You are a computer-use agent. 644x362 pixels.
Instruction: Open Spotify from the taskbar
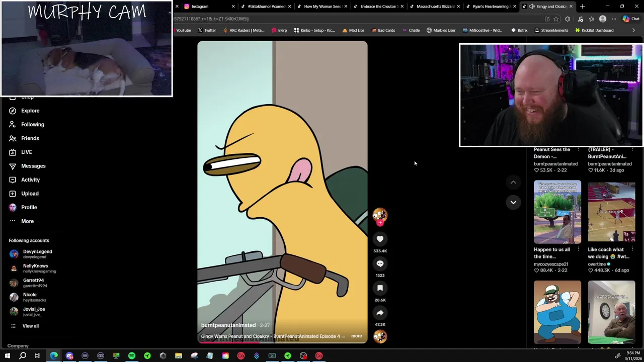132,356
